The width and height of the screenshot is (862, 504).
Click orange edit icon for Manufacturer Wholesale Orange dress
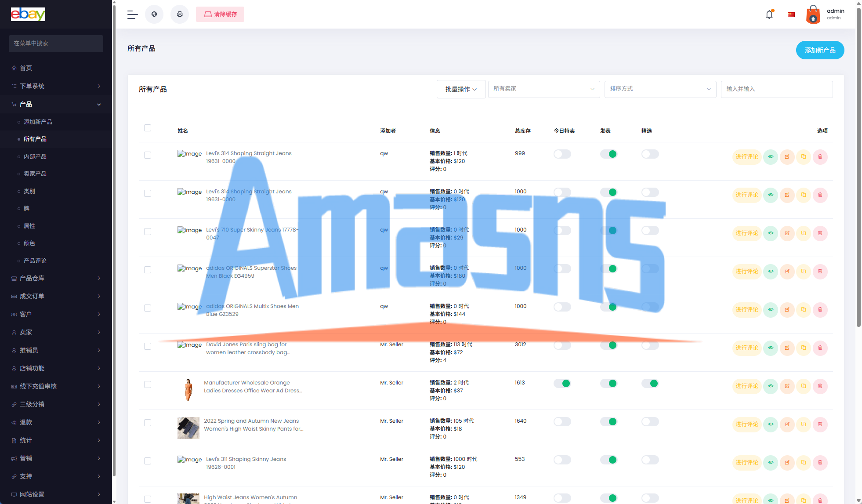pos(787,386)
